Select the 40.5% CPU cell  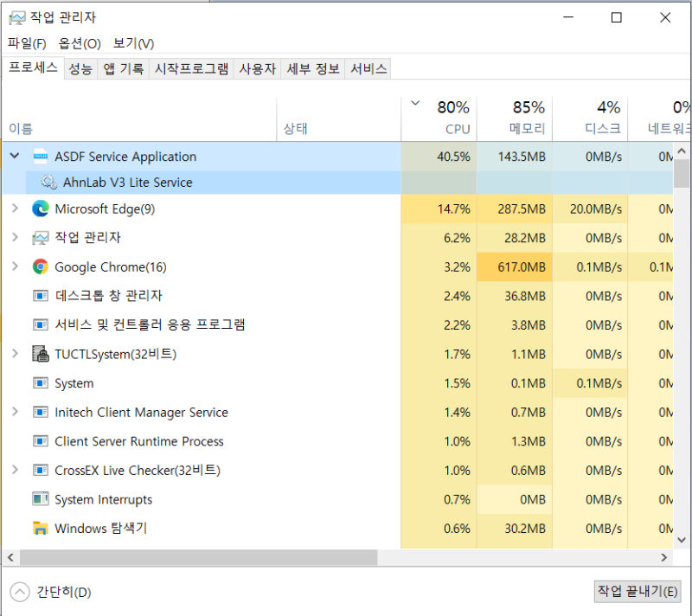click(439, 157)
